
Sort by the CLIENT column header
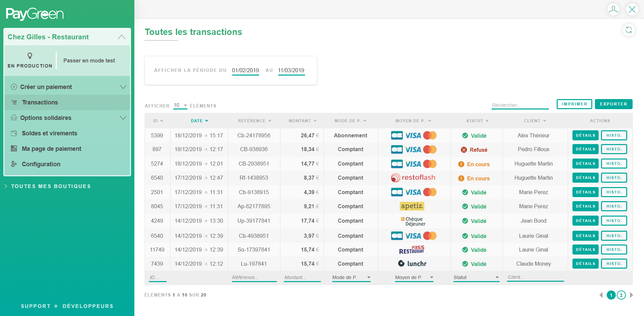535,121
